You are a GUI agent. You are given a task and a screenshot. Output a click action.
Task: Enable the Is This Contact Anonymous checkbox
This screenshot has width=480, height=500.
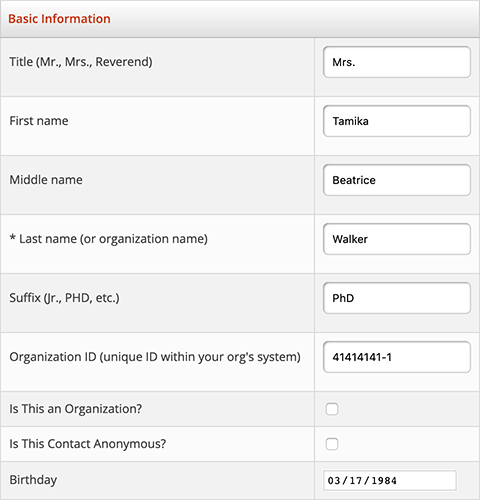click(x=332, y=444)
